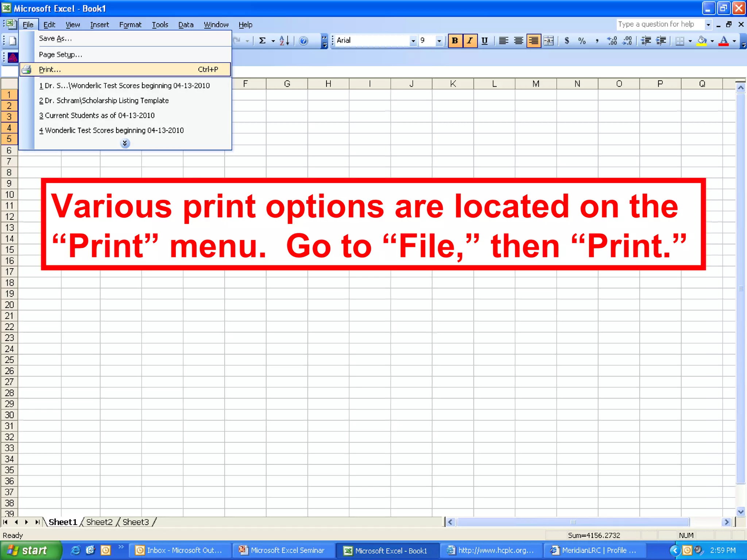Toggle Bold formatting
The width and height of the screenshot is (747, 560).
[x=455, y=40]
